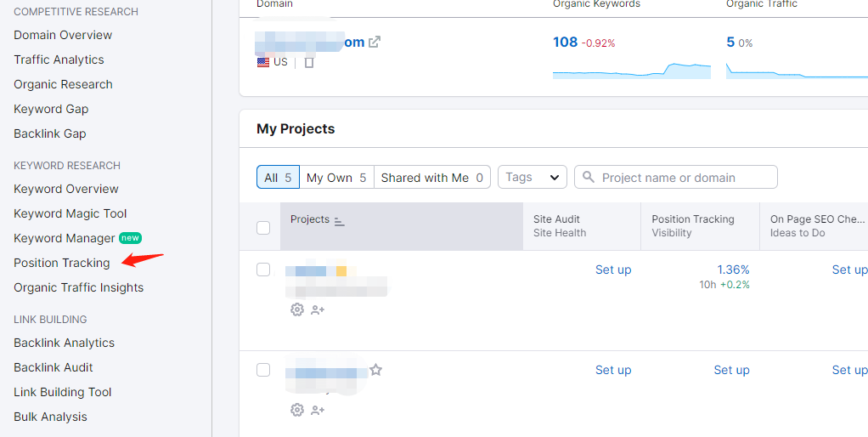Image resolution: width=868 pixels, height=437 pixels.
Task: Tick the select-all checkbox in Projects header
Action: click(263, 227)
